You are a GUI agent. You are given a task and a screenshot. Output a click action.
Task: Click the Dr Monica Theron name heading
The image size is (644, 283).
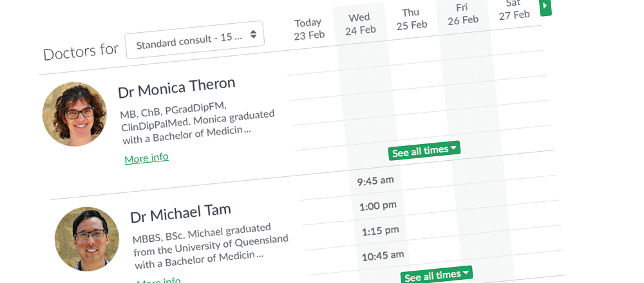pos(176,87)
